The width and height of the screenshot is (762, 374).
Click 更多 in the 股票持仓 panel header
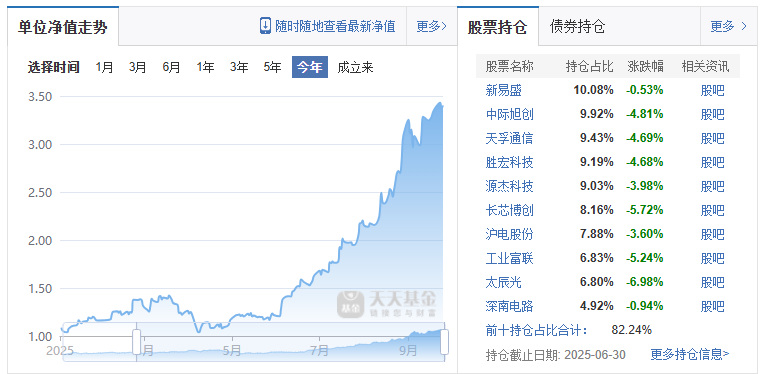[x=728, y=26]
